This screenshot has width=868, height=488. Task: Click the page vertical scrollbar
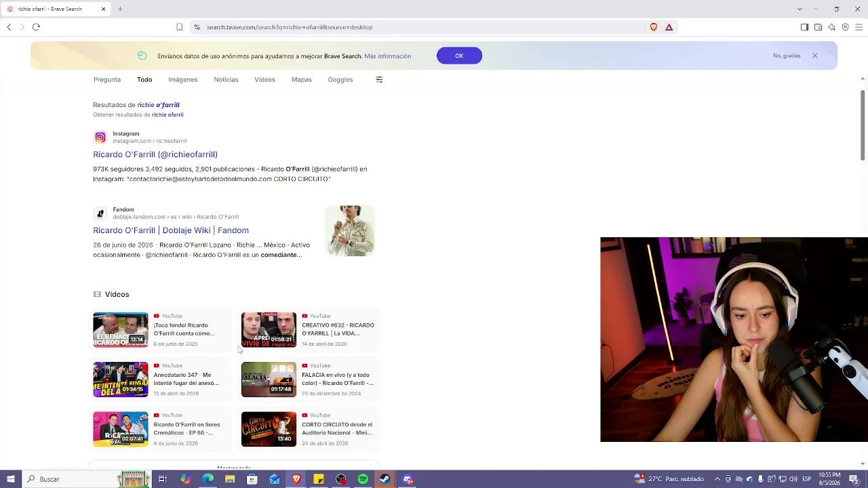(x=863, y=125)
